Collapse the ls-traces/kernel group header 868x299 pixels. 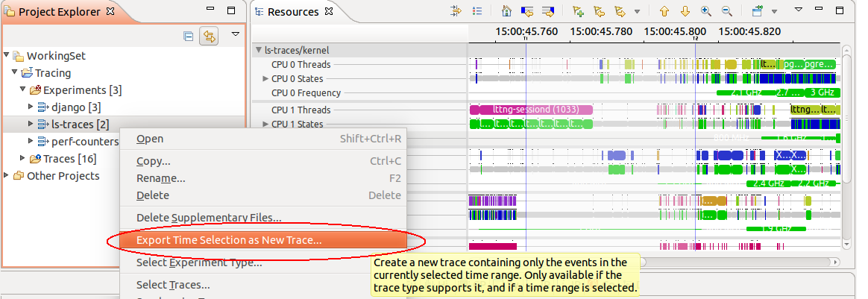(x=259, y=51)
